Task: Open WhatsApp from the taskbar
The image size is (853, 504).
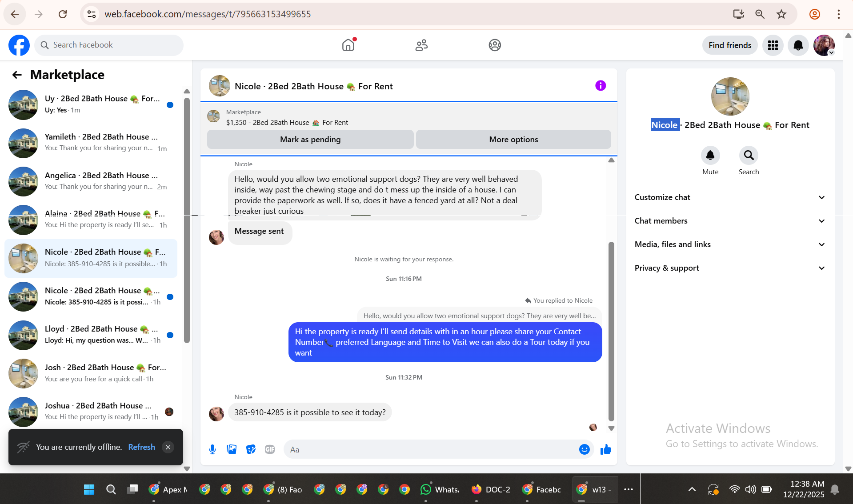Action: click(440, 489)
